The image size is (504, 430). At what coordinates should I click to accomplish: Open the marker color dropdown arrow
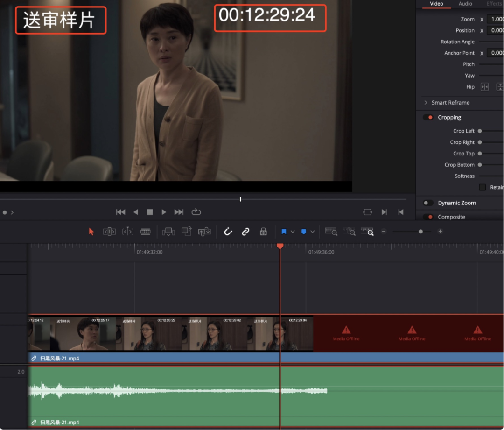coord(312,232)
